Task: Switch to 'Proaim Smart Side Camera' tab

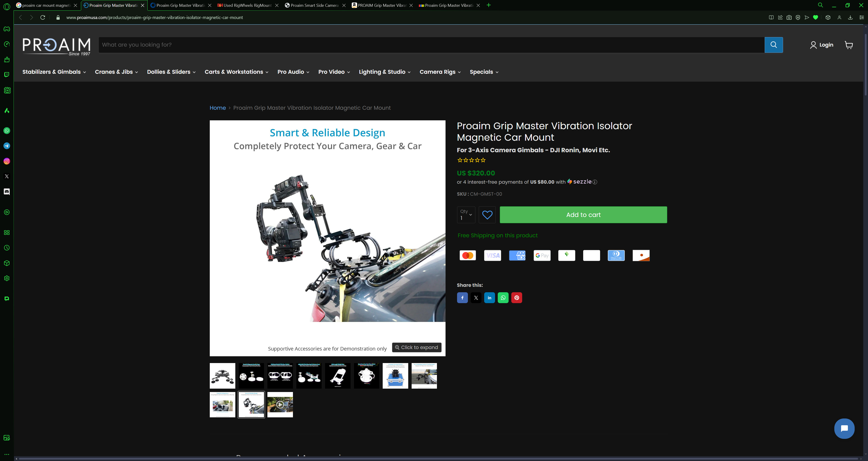Action: [x=315, y=5]
